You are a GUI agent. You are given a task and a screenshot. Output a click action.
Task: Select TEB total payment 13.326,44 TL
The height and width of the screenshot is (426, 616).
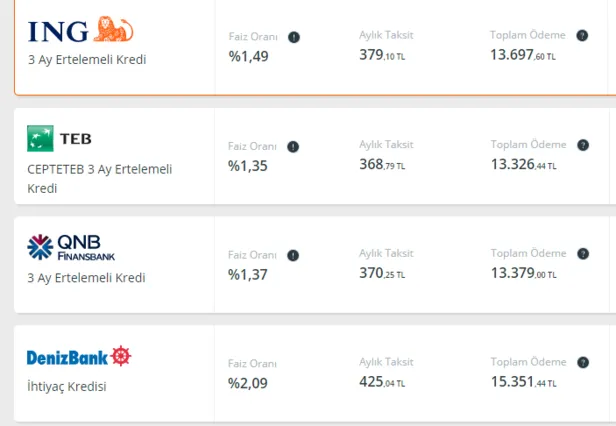522,164
